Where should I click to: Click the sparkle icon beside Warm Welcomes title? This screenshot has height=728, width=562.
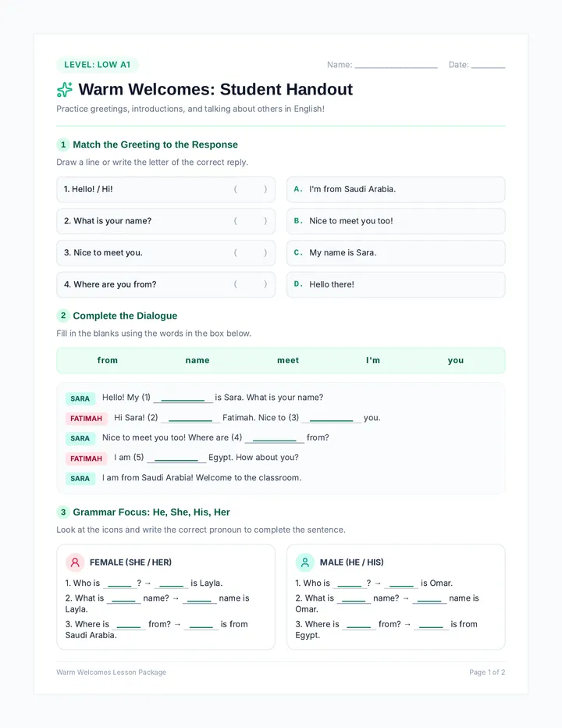click(x=65, y=89)
